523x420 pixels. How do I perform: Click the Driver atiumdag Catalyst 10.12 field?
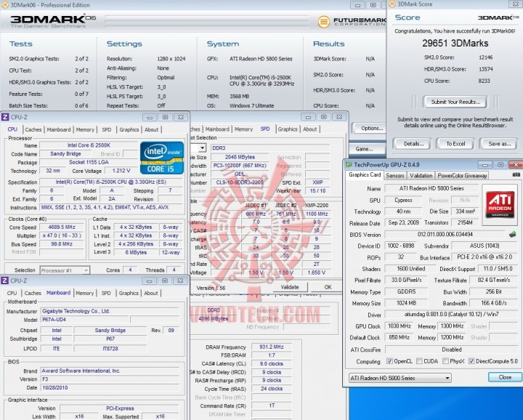pos(451,314)
